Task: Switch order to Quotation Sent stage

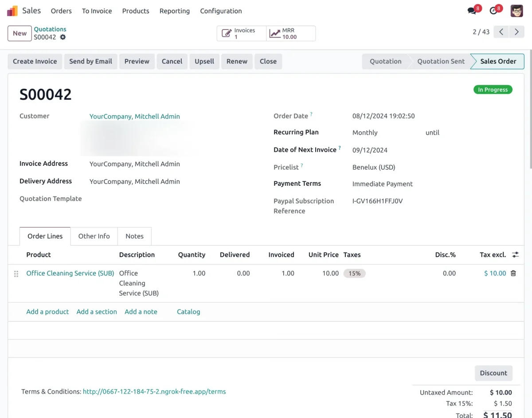Action: point(440,61)
